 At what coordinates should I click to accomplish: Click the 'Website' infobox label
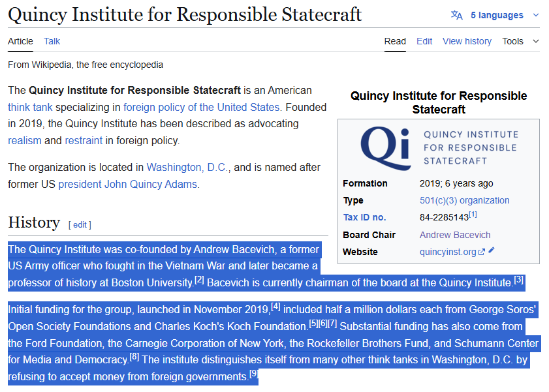[x=360, y=252]
